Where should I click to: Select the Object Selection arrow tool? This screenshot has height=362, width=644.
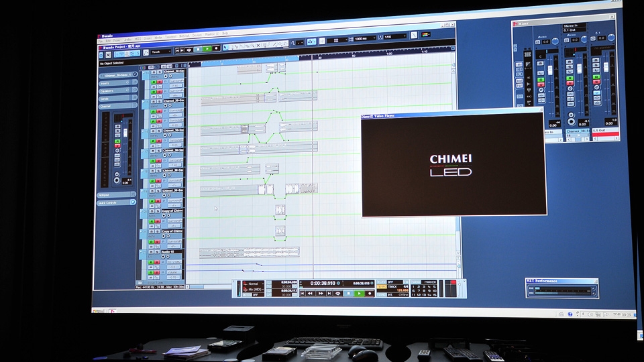tap(225, 46)
